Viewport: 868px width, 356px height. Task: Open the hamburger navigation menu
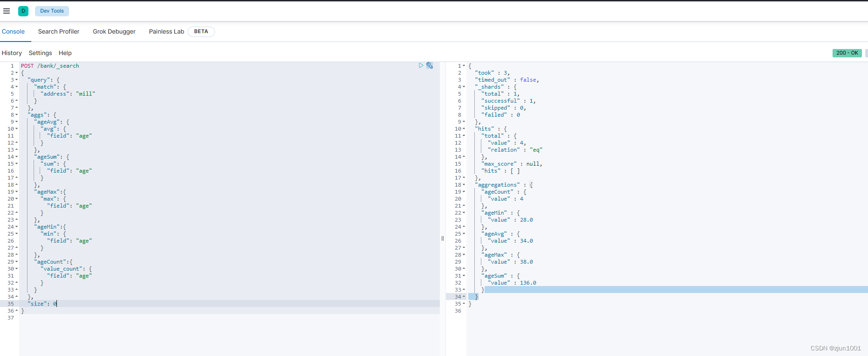[7, 11]
